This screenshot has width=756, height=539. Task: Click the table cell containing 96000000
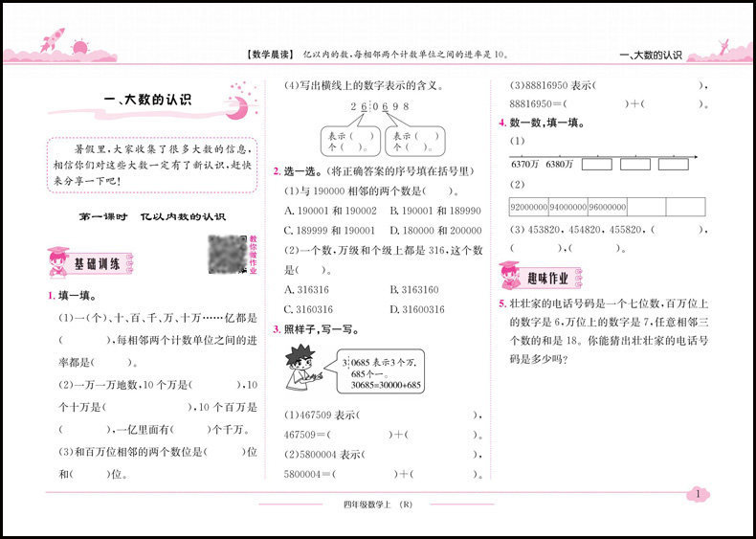tap(608, 207)
